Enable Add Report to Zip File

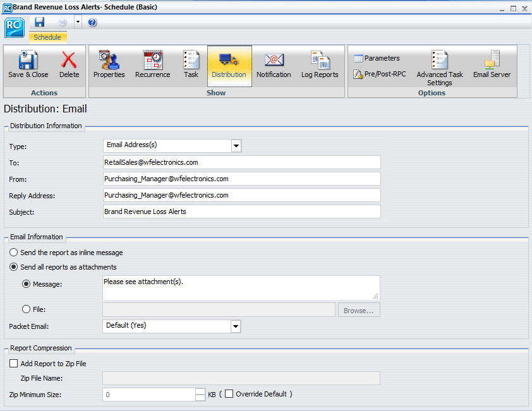(13, 363)
